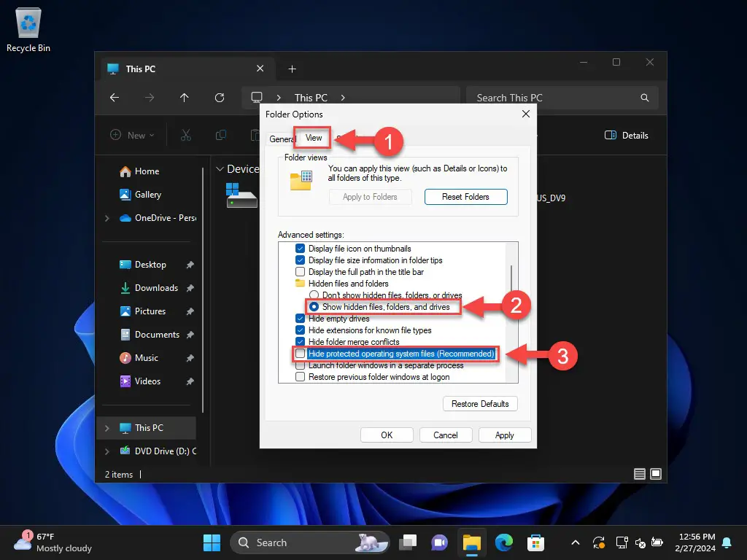The image size is (747, 560).
Task: Launch Microsoft Store from the taskbar
Action: click(536, 542)
